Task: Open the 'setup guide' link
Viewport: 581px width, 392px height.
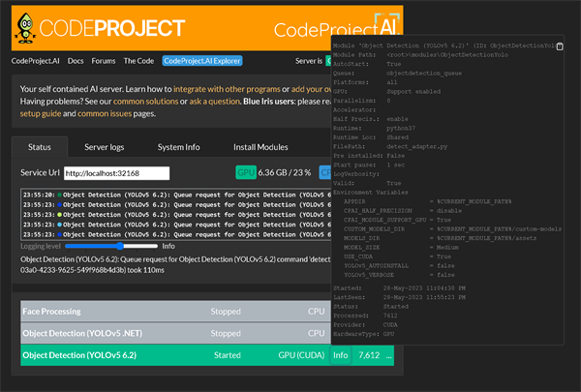Action: (x=41, y=113)
